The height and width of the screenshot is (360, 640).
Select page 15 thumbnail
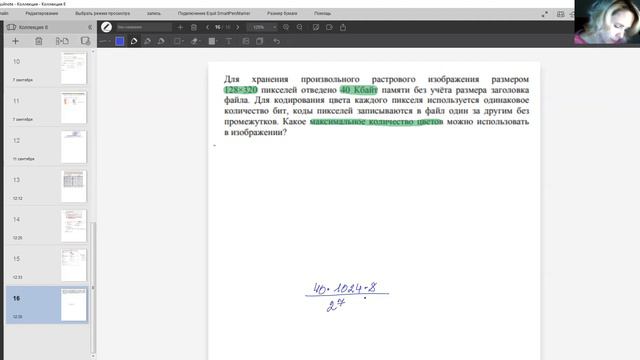(x=74, y=265)
